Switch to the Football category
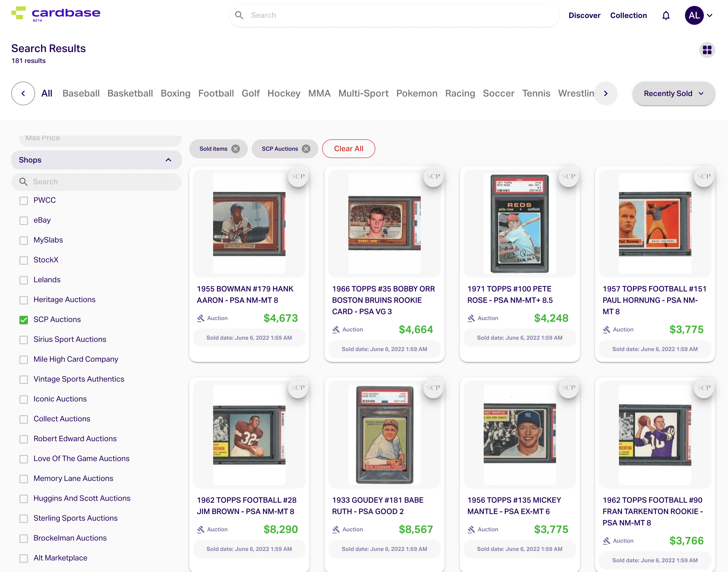Screen dimensions: 728x572 [216, 93]
